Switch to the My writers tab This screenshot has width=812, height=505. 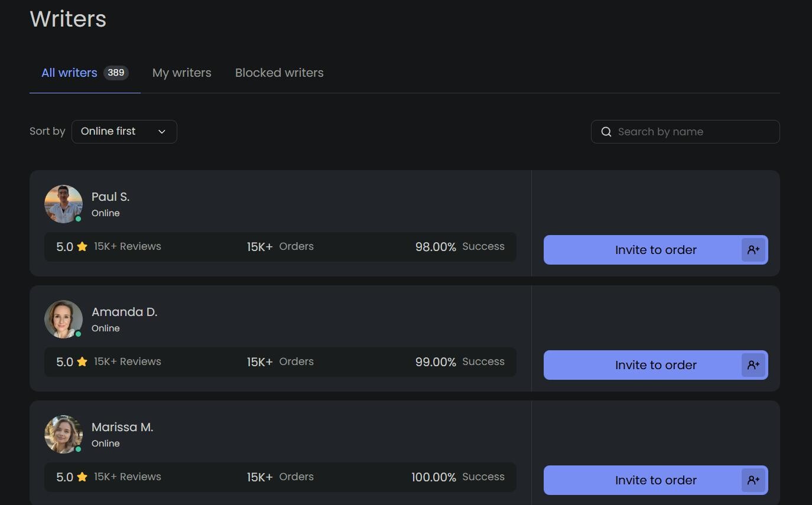click(x=181, y=73)
